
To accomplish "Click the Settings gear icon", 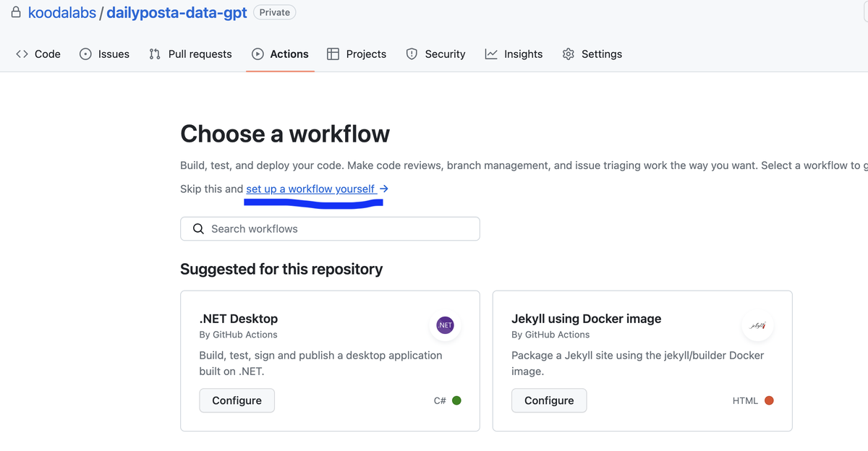I will 569,54.
